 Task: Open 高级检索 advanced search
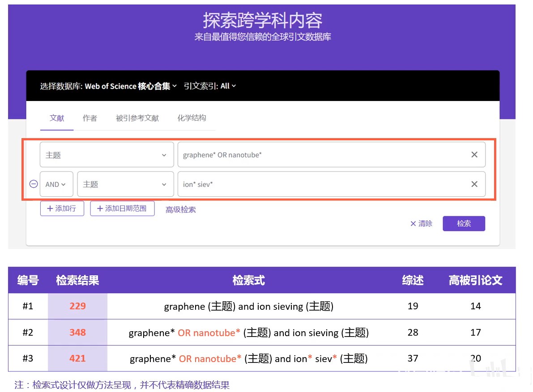coord(180,209)
